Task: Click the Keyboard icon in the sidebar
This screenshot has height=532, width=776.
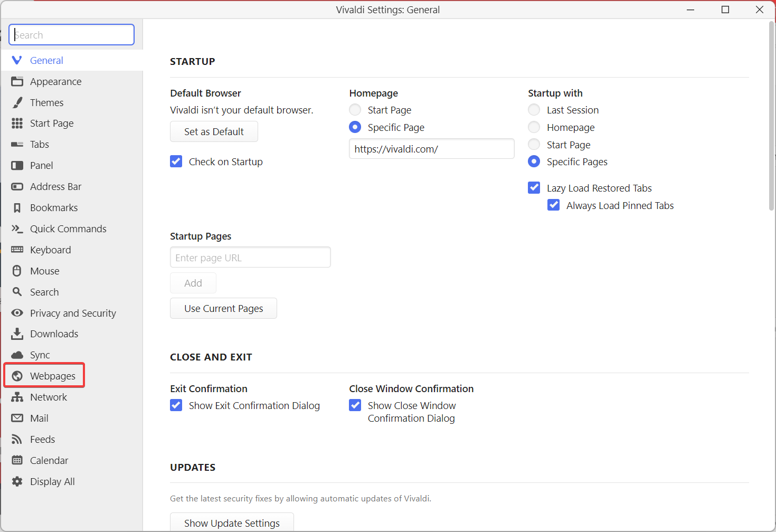Action: tap(17, 250)
